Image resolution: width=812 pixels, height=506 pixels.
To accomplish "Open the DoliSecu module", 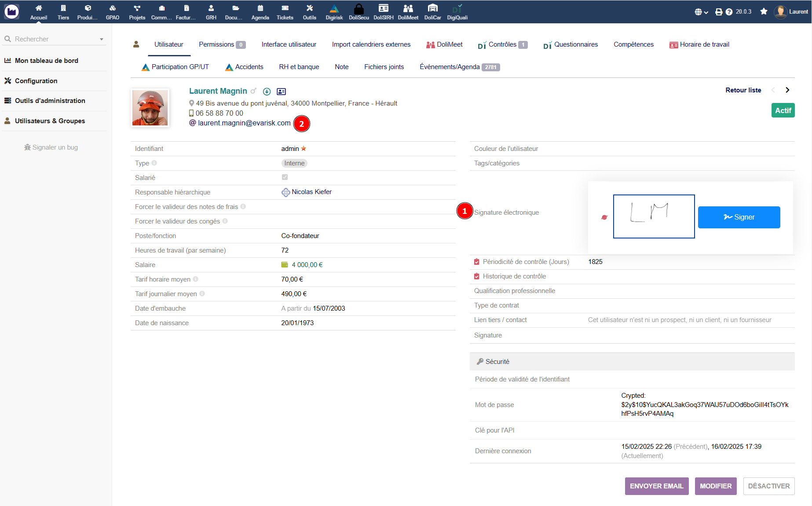I will (x=359, y=12).
